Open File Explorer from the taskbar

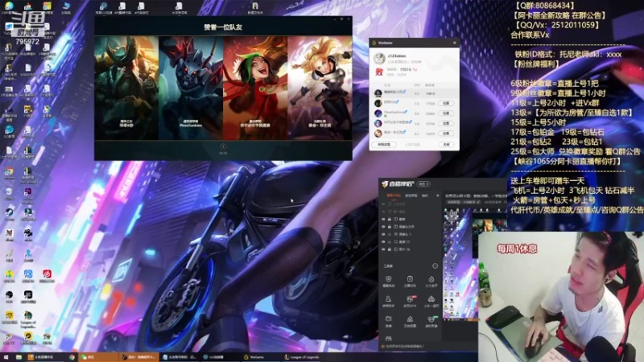pyautogui.click(x=19, y=357)
